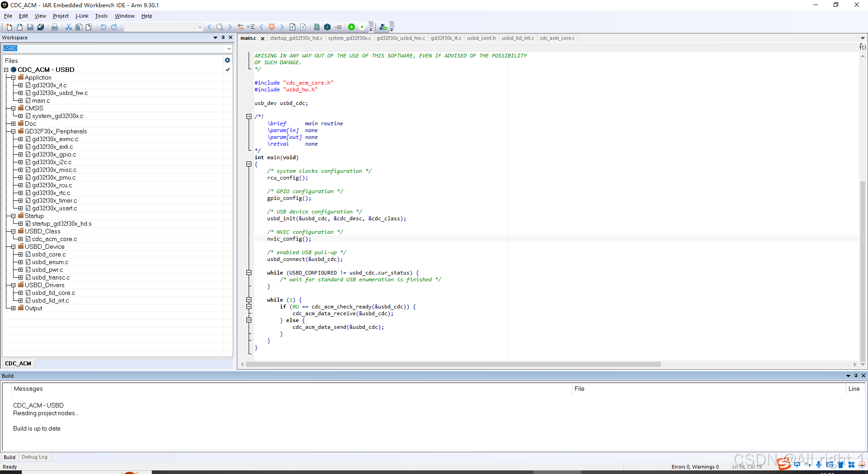Collapse the while (1) code fold
The height and width of the screenshot is (474, 868).
pyautogui.click(x=249, y=299)
